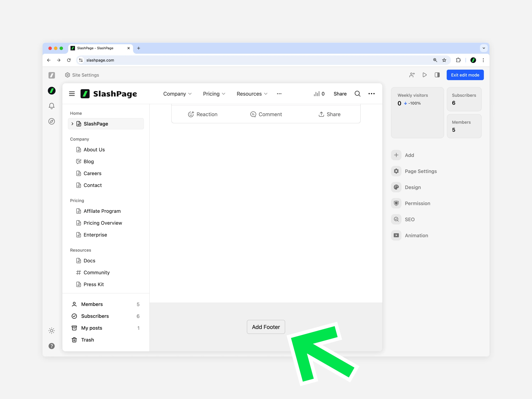Open the Weekly visitors card
This screenshot has height=399, width=532.
417,113
